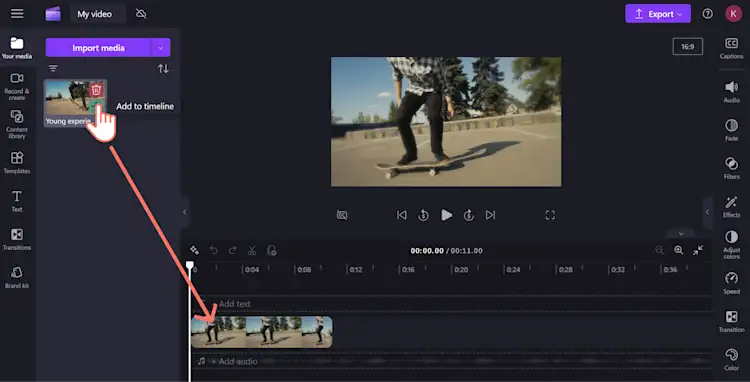The width and height of the screenshot is (750, 382).
Task: Click the duplicate clip icon
Action: pyautogui.click(x=272, y=250)
